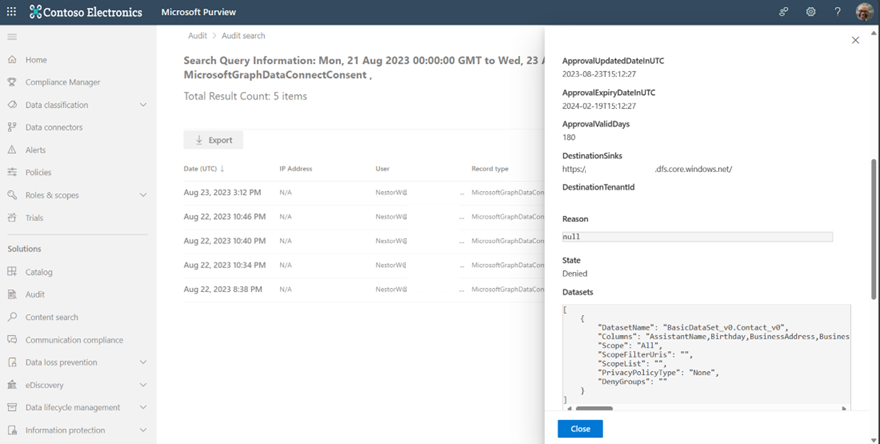Open Content search under Solutions

coord(52,317)
